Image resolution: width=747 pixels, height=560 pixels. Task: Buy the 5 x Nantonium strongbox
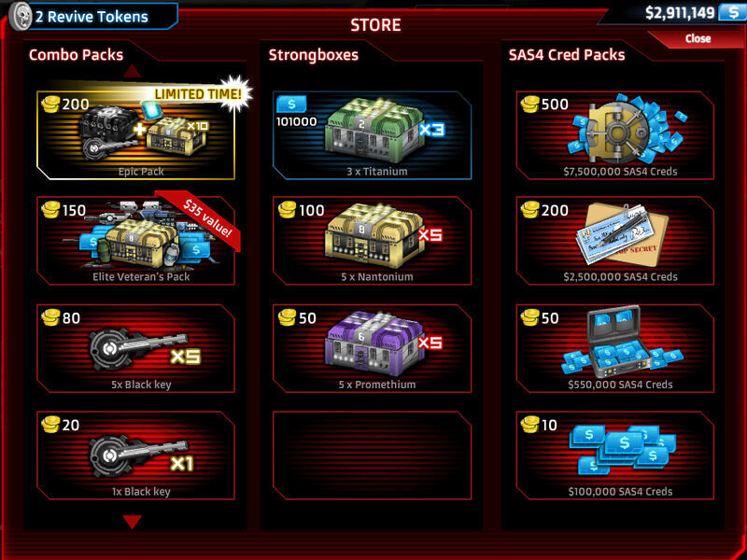pyautogui.click(x=372, y=242)
